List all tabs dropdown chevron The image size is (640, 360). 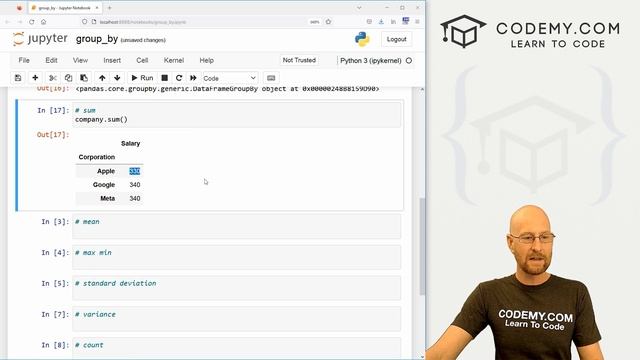pyautogui.click(x=359, y=8)
